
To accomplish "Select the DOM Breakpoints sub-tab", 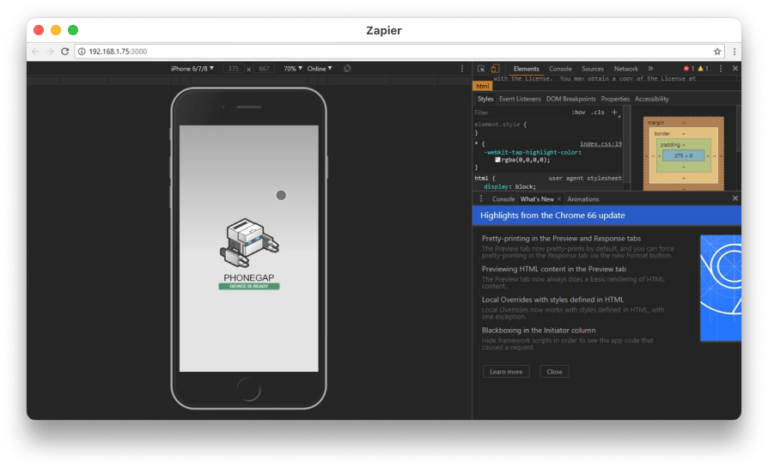I will [571, 99].
